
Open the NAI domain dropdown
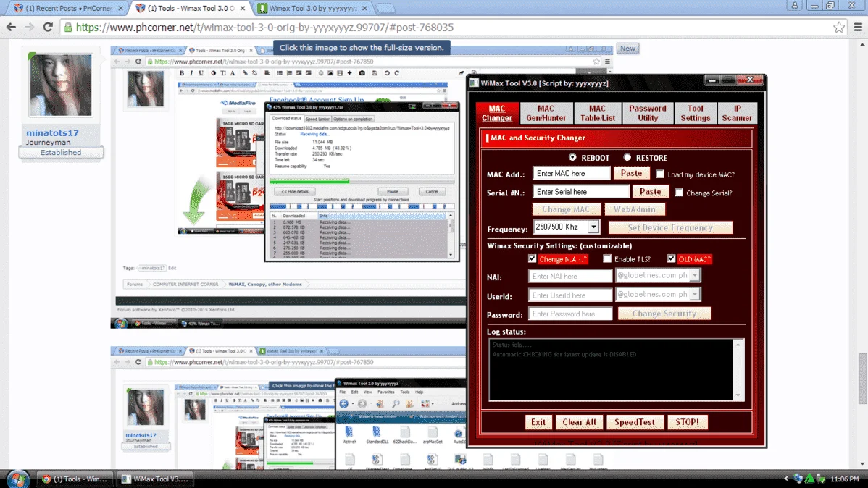click(x=695, y=275)
